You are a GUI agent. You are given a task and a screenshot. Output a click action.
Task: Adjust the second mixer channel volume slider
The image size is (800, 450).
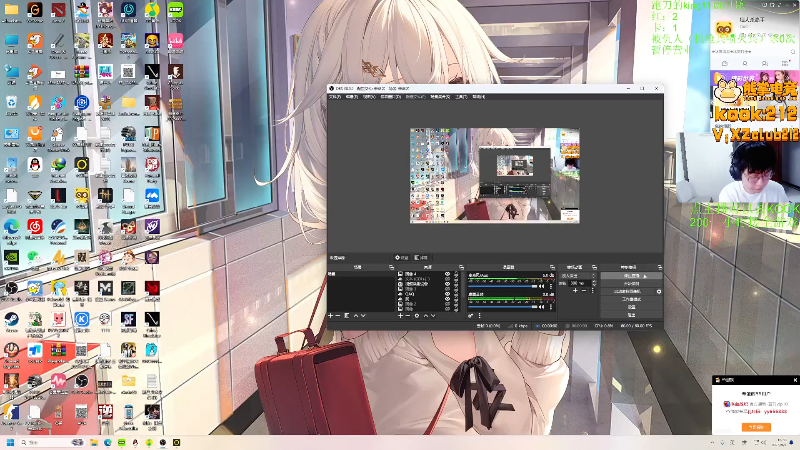(x=503, y=307)
